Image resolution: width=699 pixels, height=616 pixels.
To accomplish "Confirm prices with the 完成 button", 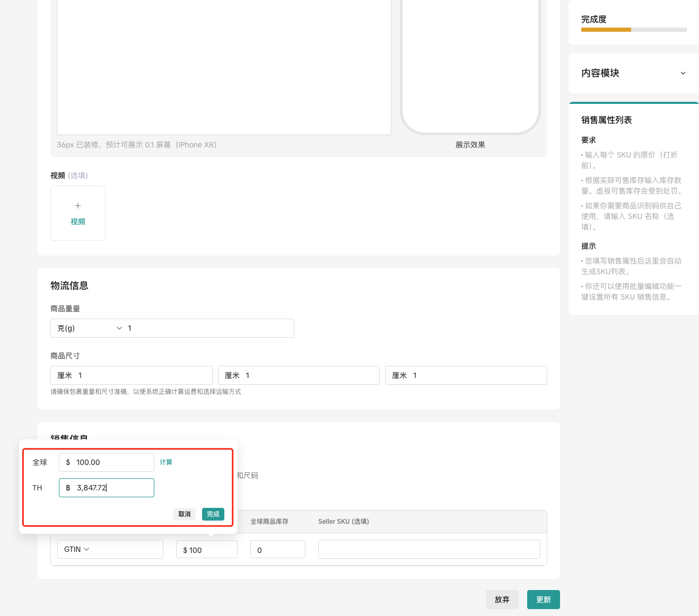I will (213, 514).
